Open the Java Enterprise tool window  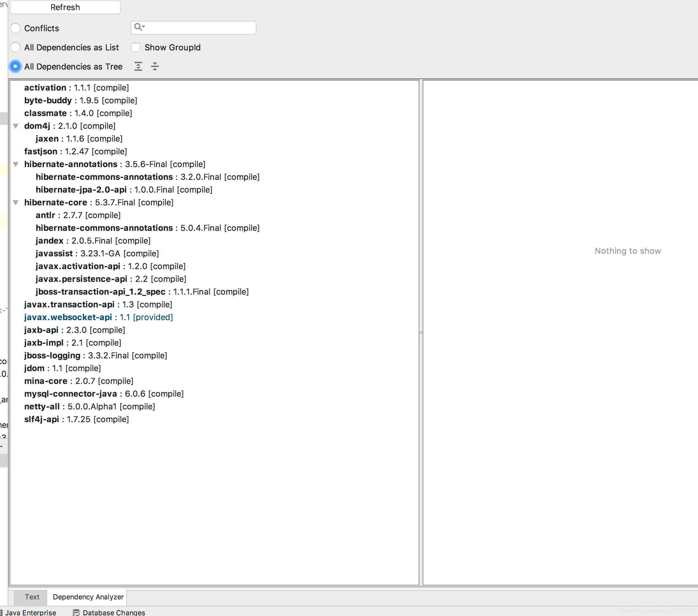[x=28, y=612]
